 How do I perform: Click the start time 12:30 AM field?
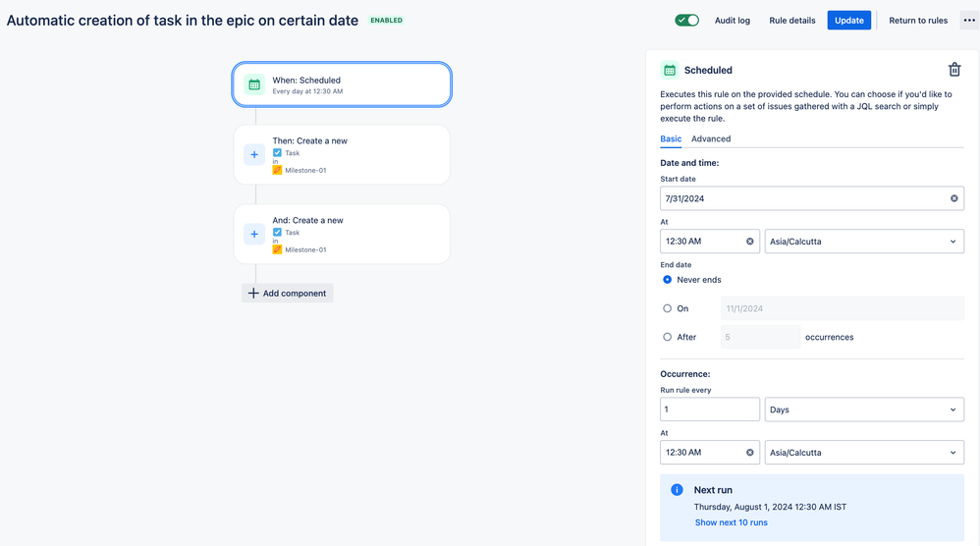tap(709, 242)
